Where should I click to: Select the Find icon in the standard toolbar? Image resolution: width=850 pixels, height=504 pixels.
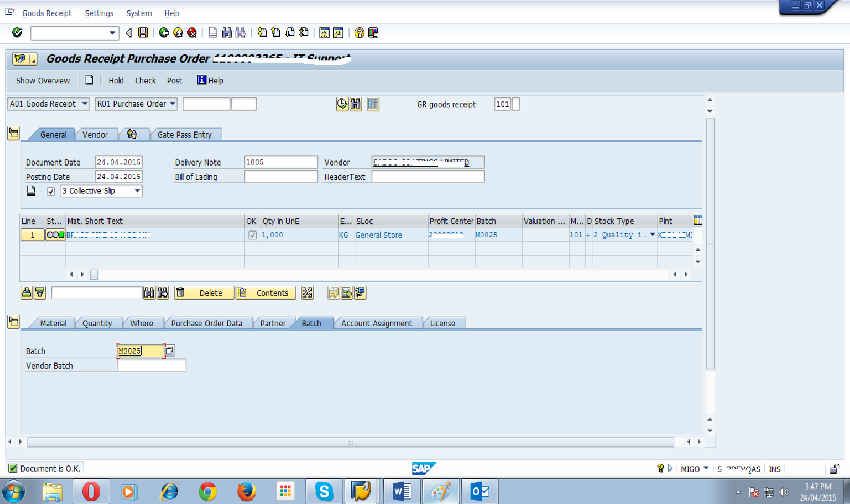point(227,32)
